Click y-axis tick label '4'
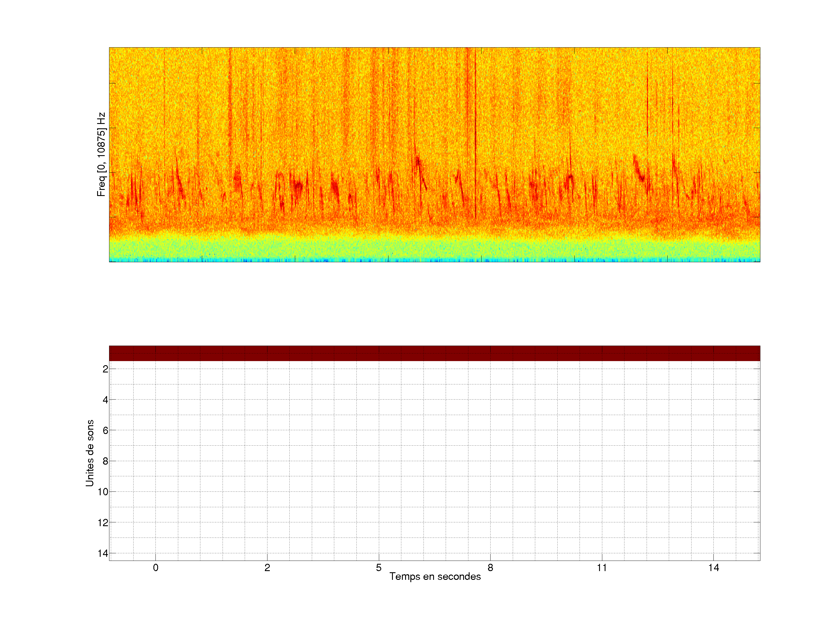 tap(105, 400)
